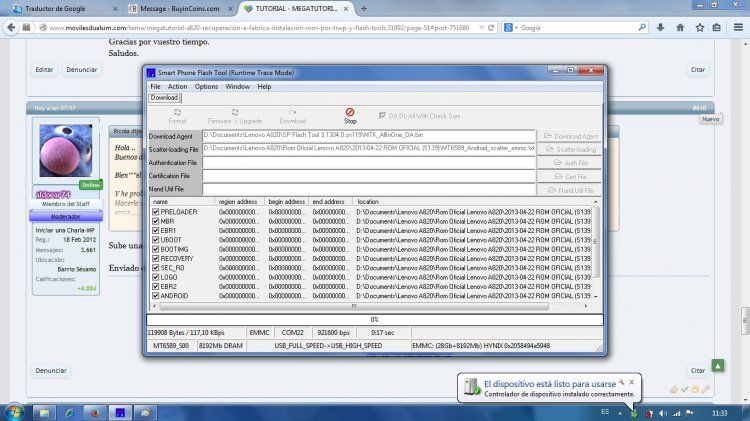Screen dimensions: 750x421
Task: Click the lower Denunciar button
Action: coord(51,371)
